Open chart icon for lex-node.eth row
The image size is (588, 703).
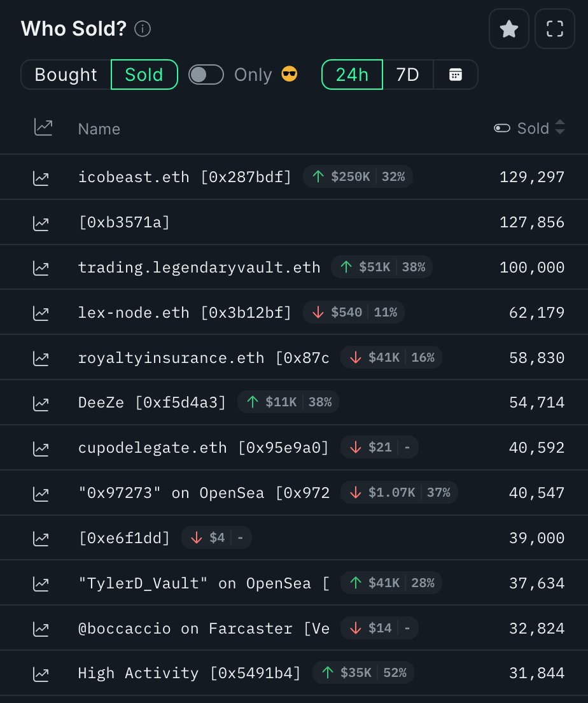[x=41, y=313]
